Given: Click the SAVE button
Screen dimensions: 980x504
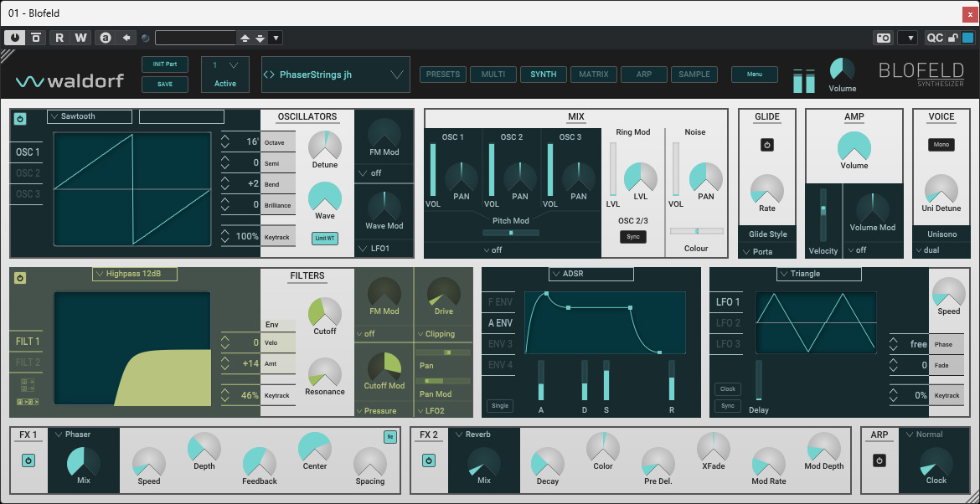Looking at the screenshot, I should click(x=165, y=84).
